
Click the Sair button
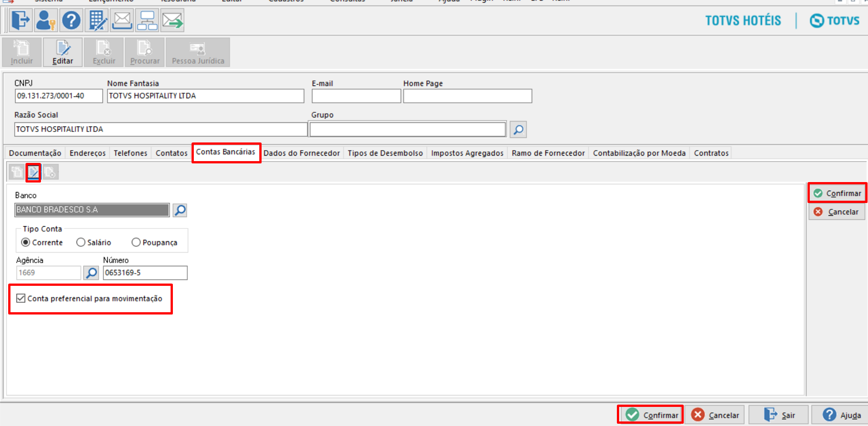[x=779, y=415]
